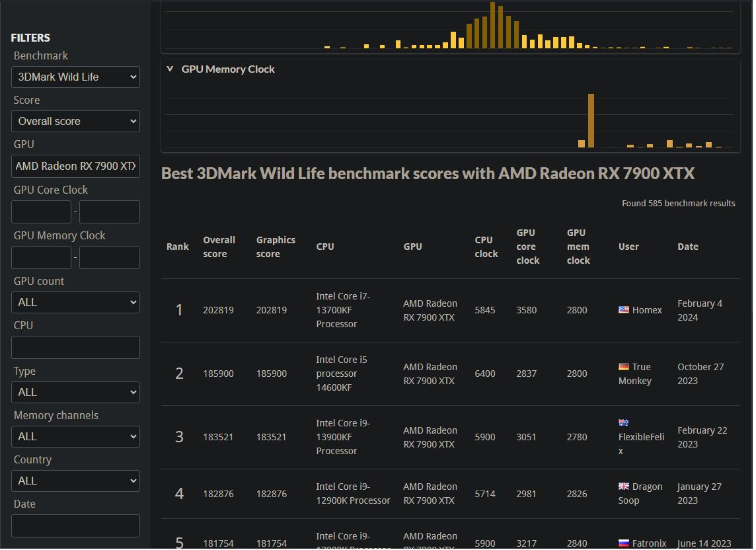Screen dimensions: 756x550
Task: Click overall score 182876 in rank 4 row
Action: (x=219, y=494)
